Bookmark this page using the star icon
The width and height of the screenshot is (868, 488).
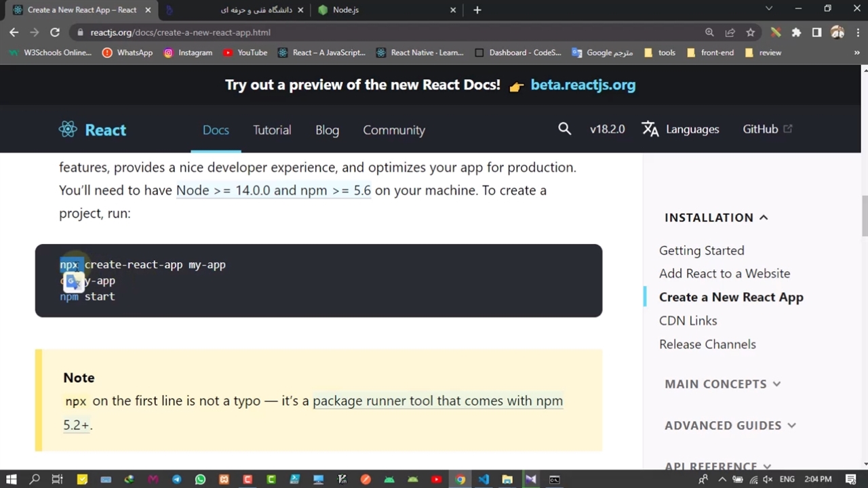750,32
